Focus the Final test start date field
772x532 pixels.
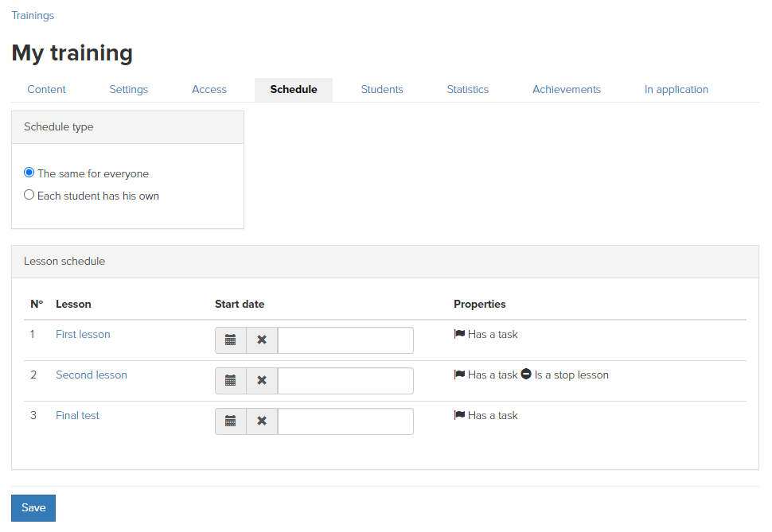pyautogui.click(x=345, y=421)
